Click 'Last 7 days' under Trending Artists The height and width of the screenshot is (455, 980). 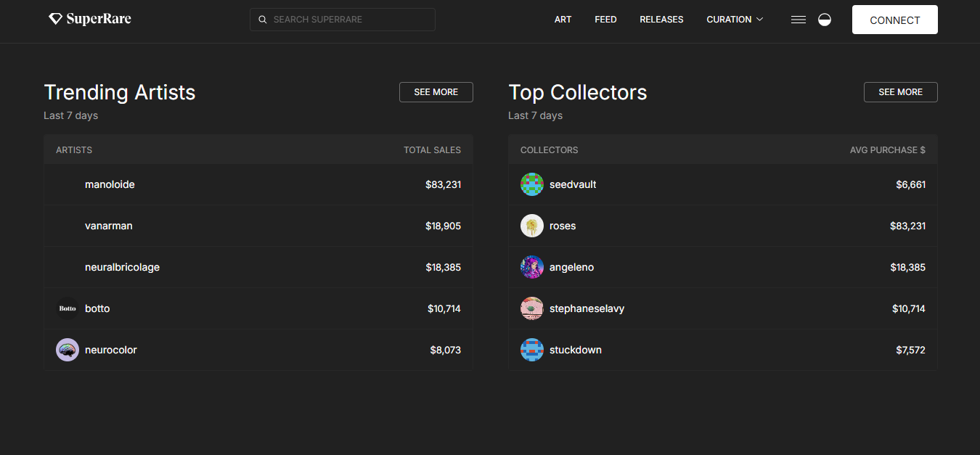point(71,115)
